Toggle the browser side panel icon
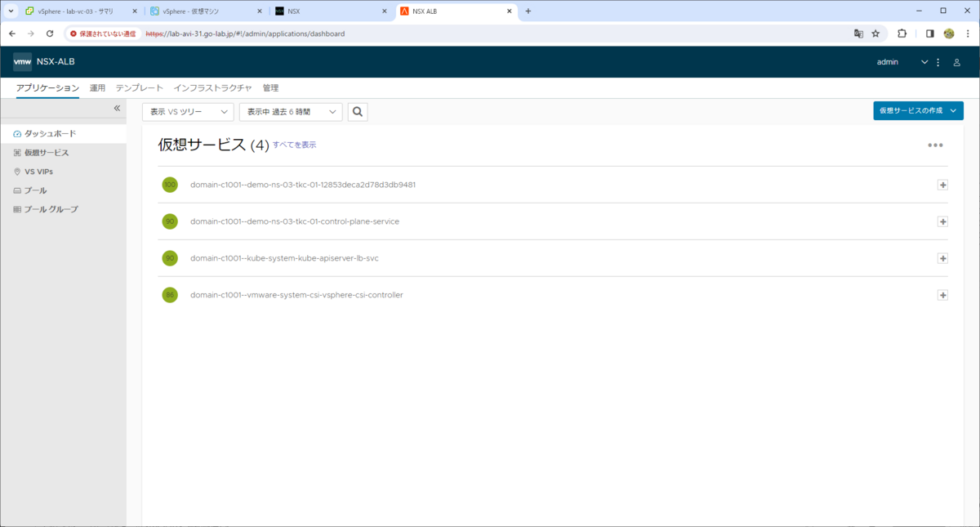This screenshot has width=980, height=527. tap(929, 33)
